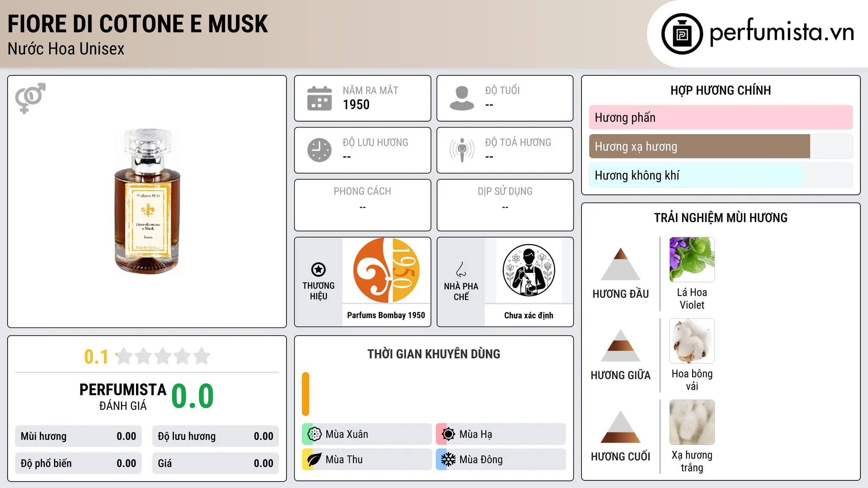This screenshot has width=868, height=488.
Task: Click the Hương xạ hương accord bar
Action: click(x=721, y=146)
